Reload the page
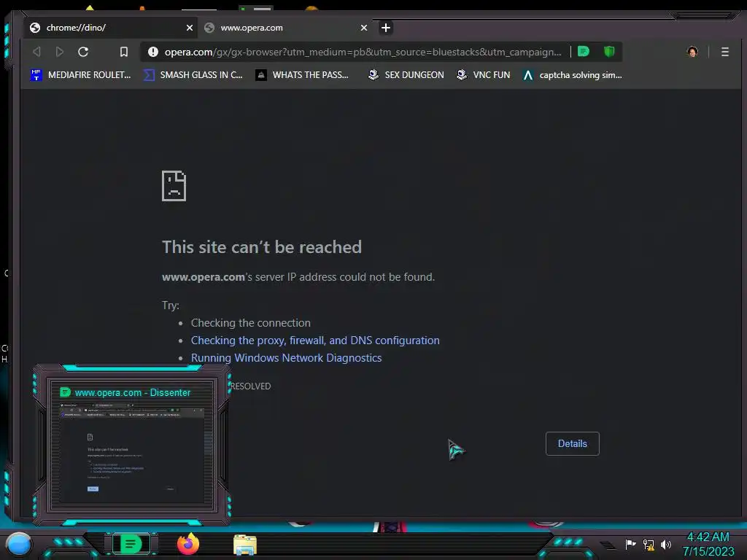The width and height of the screenshot is (747, 560). click(x=83, y=52)
